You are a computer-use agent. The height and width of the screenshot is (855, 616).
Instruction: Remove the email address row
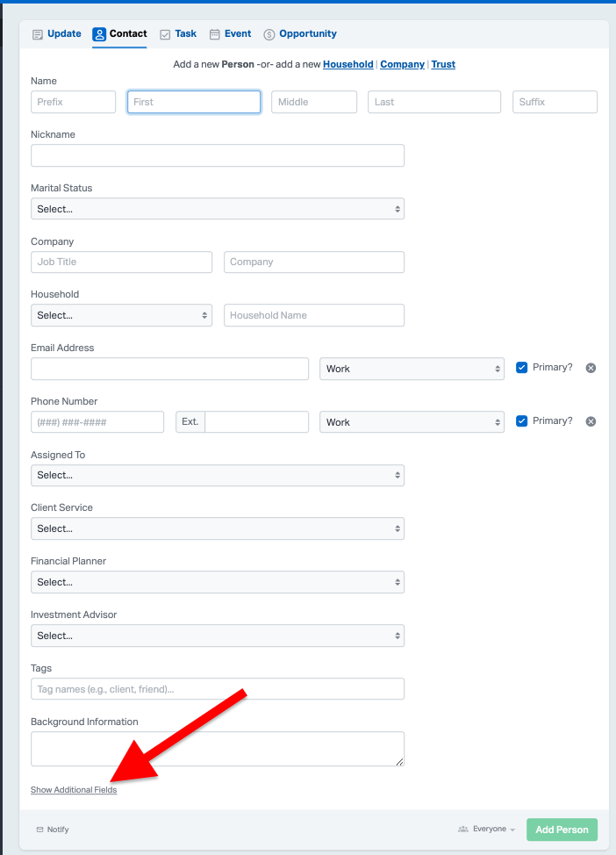click(591, 368)
